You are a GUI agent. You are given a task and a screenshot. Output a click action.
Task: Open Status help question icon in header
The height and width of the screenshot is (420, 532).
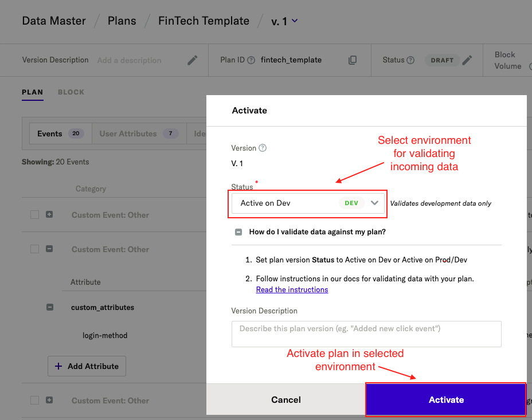click(410, 60)
